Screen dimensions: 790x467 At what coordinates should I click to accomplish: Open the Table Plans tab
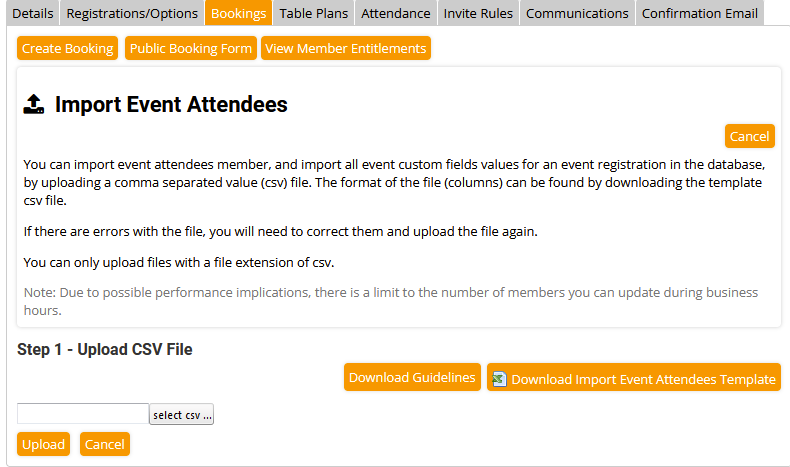coord(314,13)
